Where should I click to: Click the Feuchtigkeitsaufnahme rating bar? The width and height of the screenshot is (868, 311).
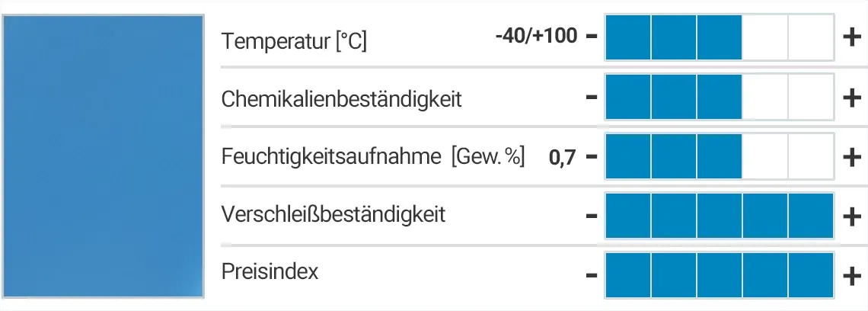point(720,157)
